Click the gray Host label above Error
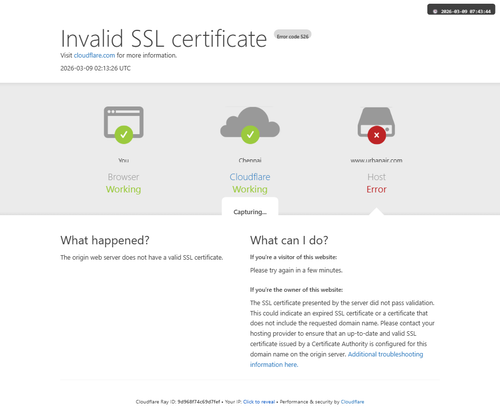This screenshot has height=418, width=500. [x=376, y=177]
